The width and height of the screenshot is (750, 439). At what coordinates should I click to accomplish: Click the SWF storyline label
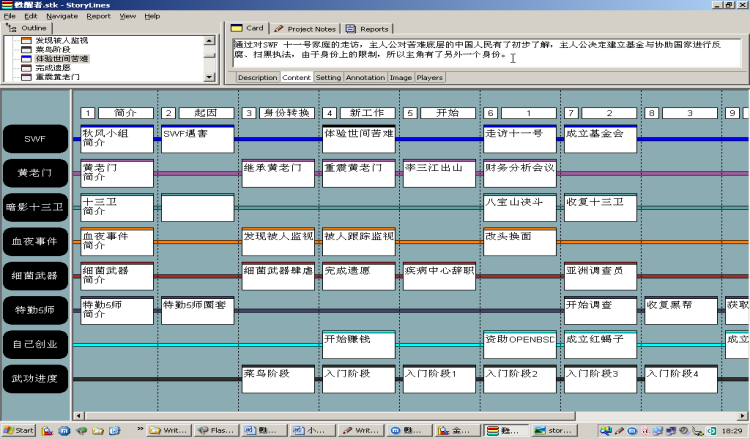pos(36,139)
